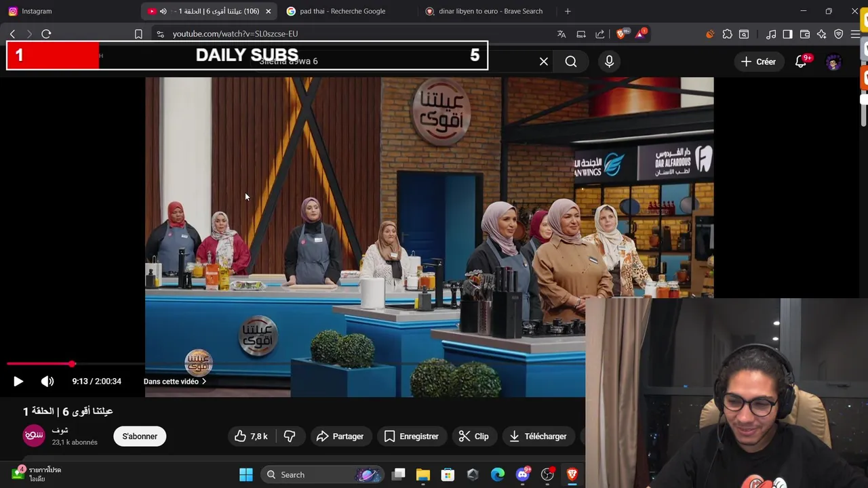Image resolution: width=868 pixels, height=488 pixels.
Task: Download the video via Télécharger
Action: [x=538, y=436]
